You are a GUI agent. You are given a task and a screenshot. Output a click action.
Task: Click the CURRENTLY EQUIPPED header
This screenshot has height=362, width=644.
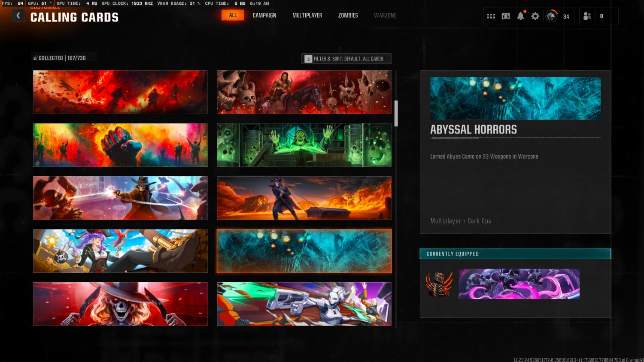(x=515, y=254)
